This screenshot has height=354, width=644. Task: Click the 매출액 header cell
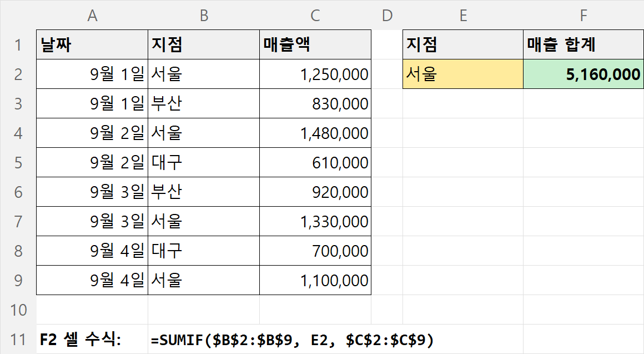315,44
